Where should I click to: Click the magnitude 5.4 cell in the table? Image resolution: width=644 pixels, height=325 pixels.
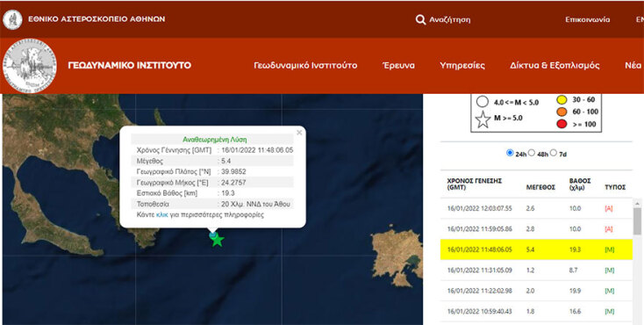[x=531, y=249]
